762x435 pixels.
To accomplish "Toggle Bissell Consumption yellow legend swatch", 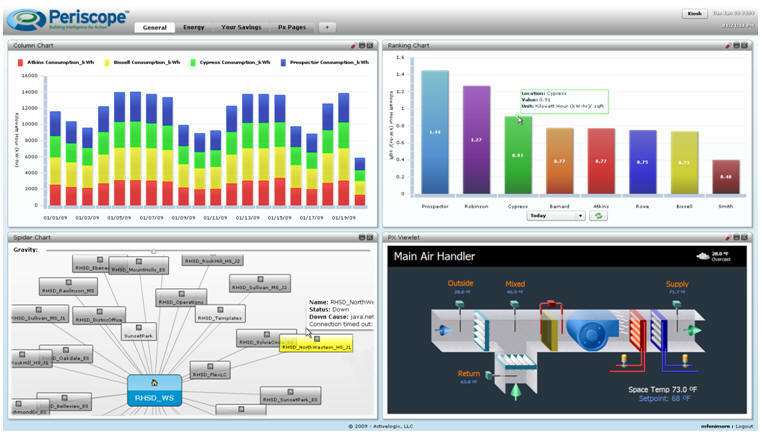I will click(107, 63).
